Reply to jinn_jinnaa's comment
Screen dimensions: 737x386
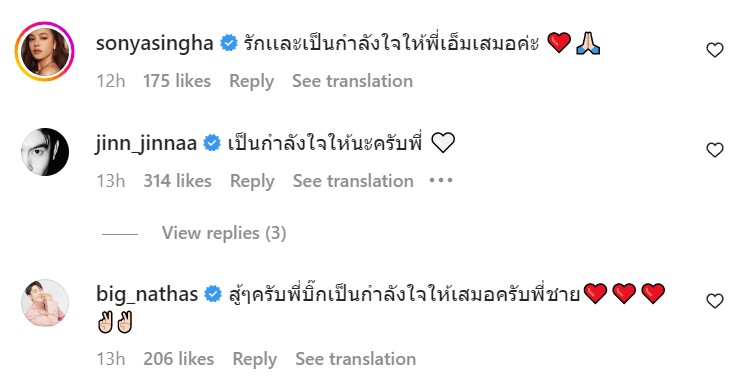(x=252, y=181)
